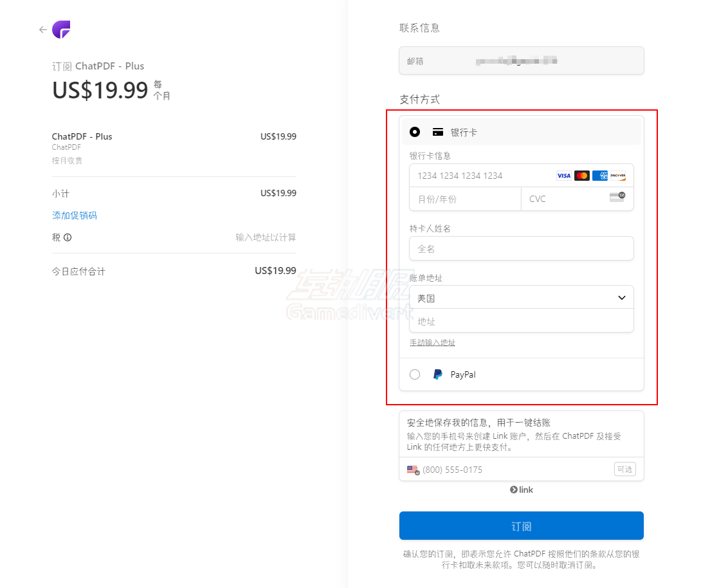Click the Discover card logo
Screen dimensions: 701x588
[x=618, y=176]
